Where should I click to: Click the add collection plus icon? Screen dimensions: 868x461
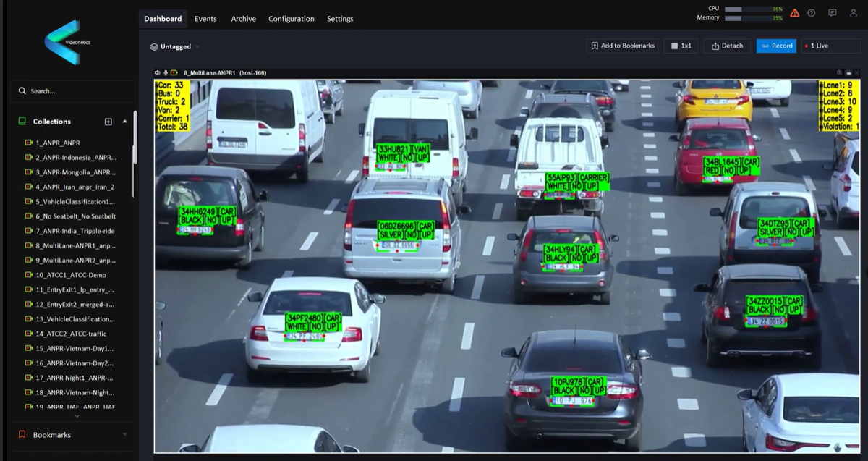[x=109, y=122]
